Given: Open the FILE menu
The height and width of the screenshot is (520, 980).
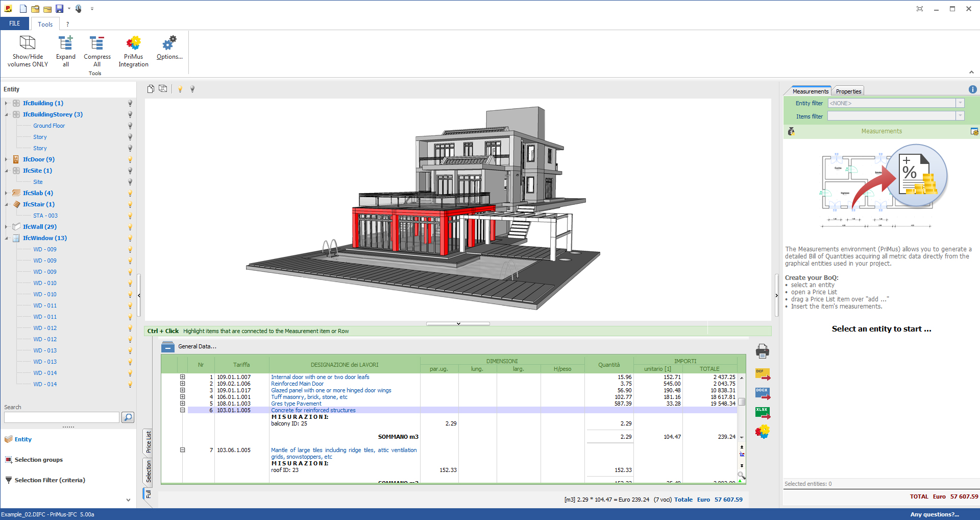Looking at the screenshot, I should [x=15, y=23].
